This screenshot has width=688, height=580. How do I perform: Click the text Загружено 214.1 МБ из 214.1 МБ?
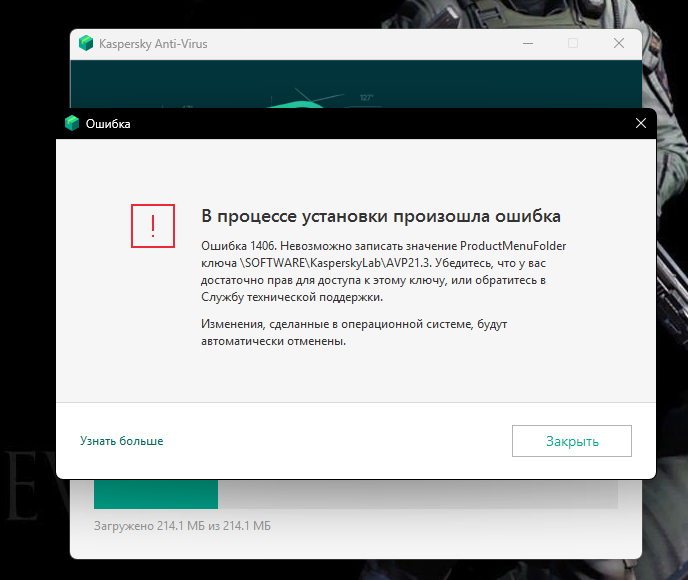[182, 526]
